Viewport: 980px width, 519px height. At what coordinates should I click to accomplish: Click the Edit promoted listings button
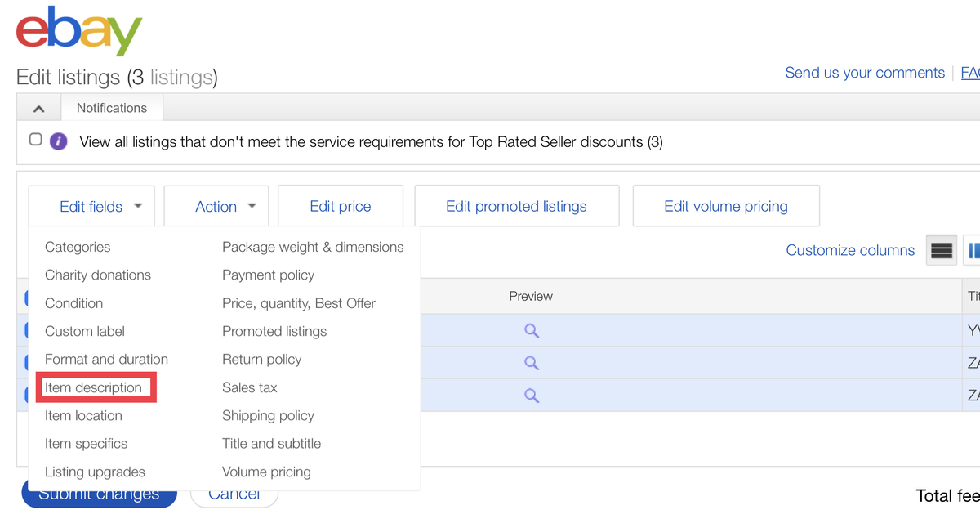pyautogui.click(x=516, y=207)
